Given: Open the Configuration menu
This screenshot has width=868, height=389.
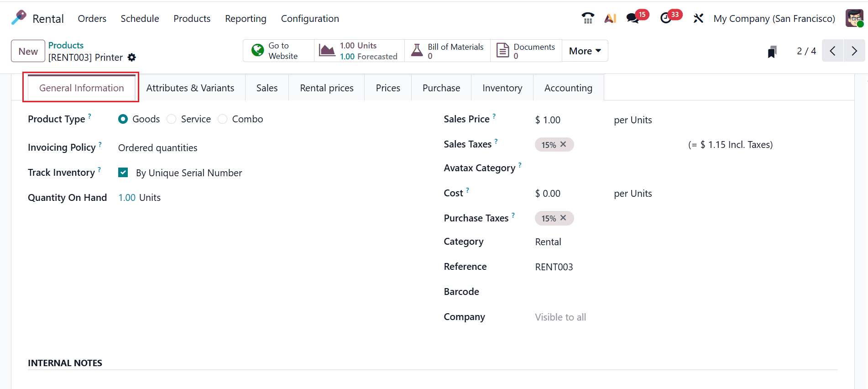Looking at the screenshot, I should click(x=310, y=19).
